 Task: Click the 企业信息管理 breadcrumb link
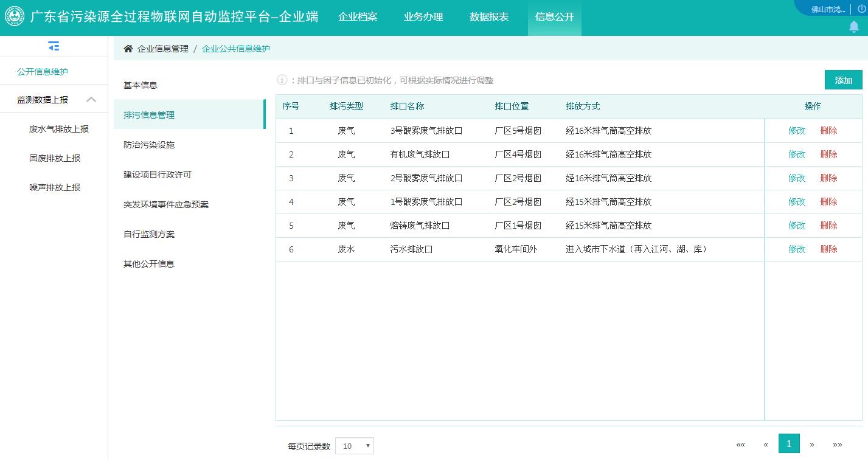click(163, 49)
